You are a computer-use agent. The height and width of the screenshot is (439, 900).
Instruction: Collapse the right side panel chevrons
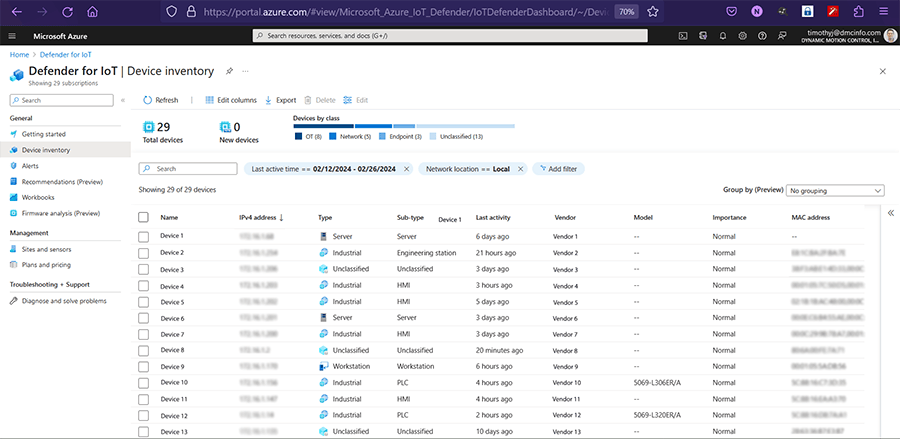[x=891, y=213]
